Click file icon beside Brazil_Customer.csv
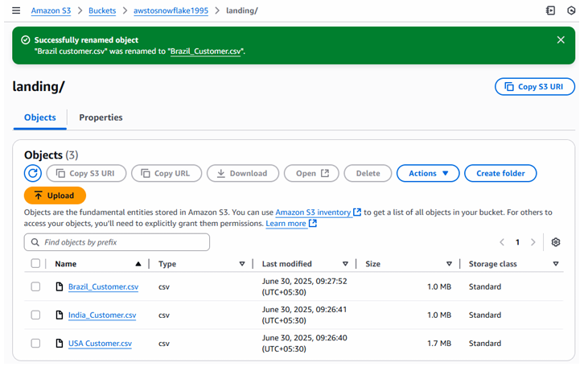 click(60, 286)
